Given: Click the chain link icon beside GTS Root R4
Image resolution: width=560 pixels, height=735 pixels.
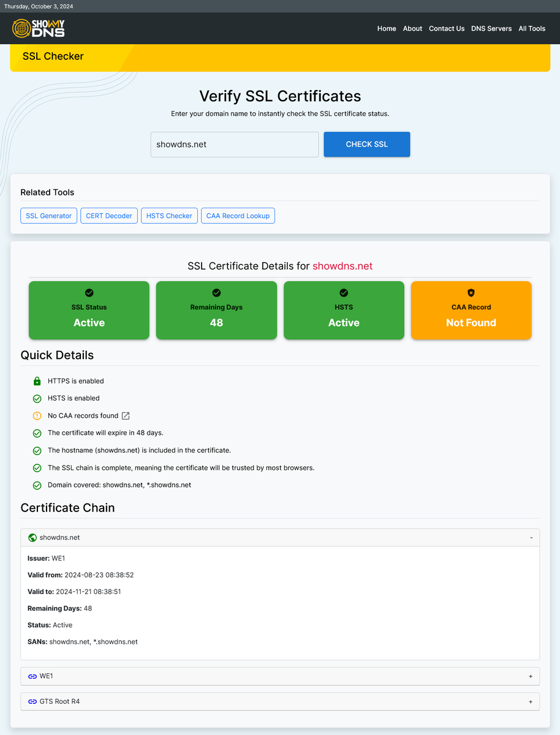Looking at the screenshot, I should coord(32,701).
